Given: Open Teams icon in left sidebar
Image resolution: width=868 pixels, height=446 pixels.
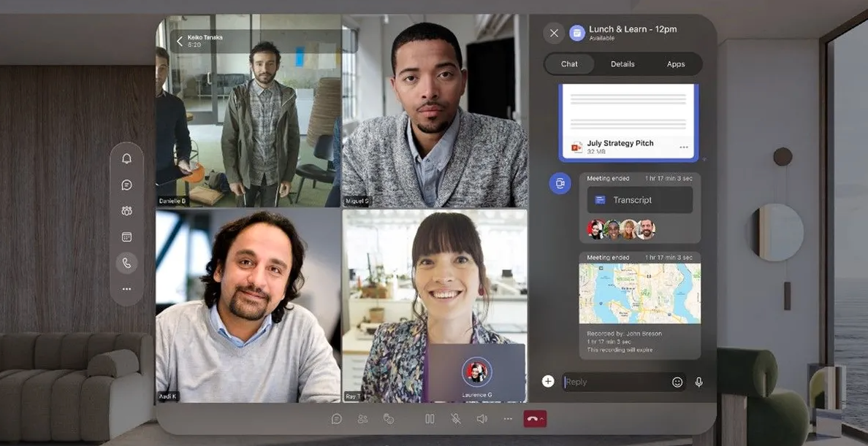Looking at the screenshot, I should click(x=126, y=211).
